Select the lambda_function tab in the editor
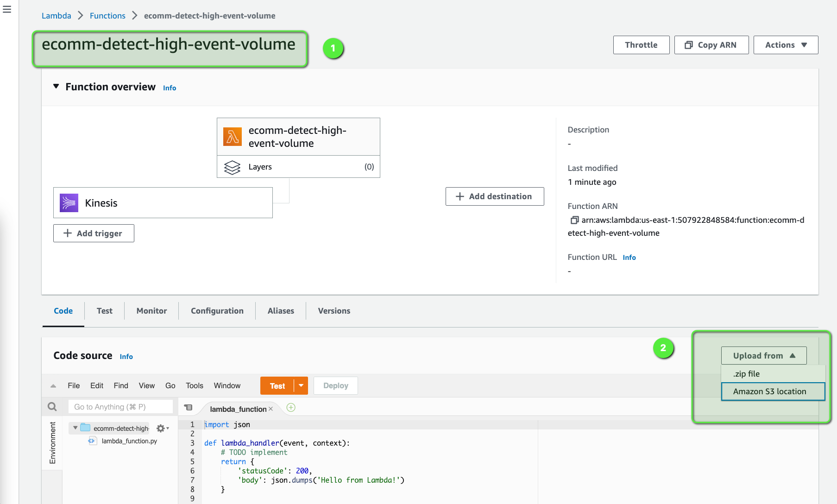The image size is (837, 504). 238,409
